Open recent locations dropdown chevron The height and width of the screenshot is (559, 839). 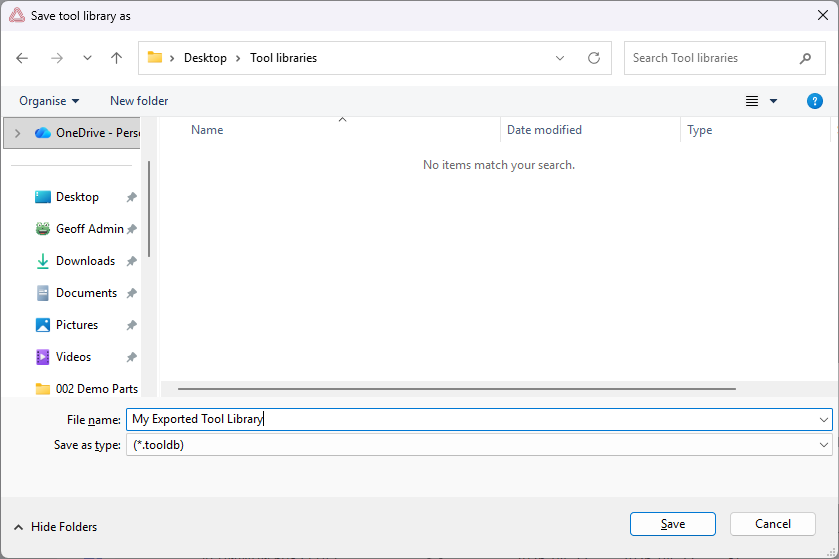[x=87, y=58]
